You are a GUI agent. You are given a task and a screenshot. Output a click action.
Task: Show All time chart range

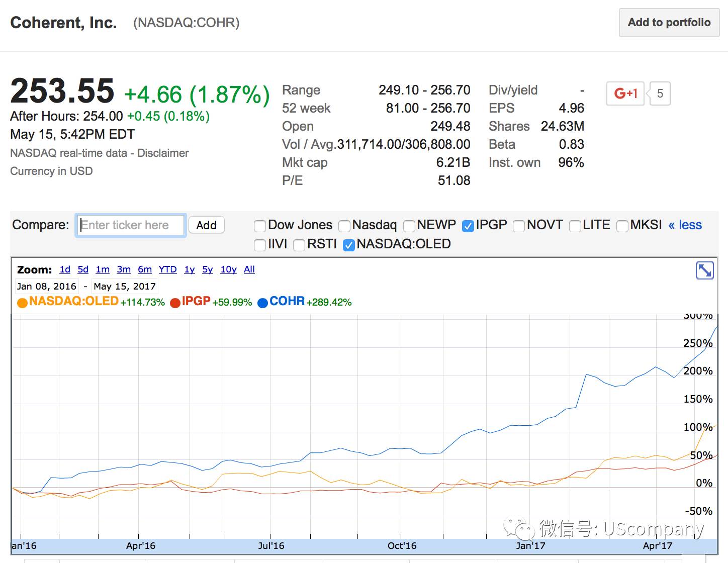(x=249, y=269)
